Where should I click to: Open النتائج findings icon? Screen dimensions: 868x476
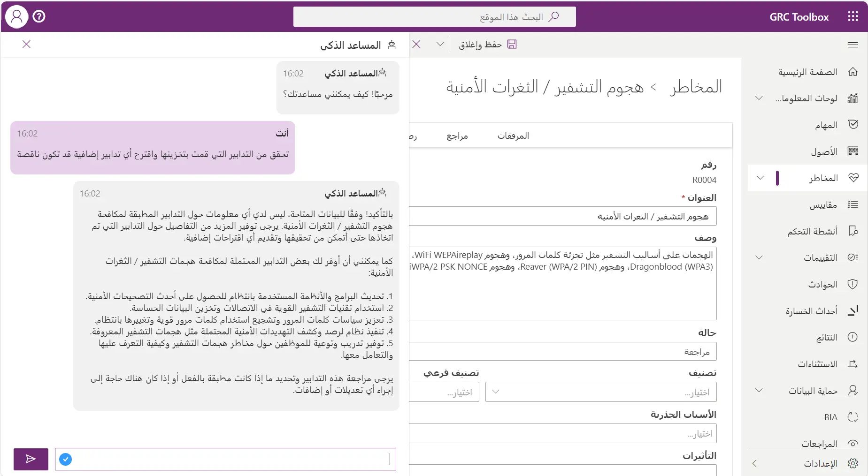point(853,337)
